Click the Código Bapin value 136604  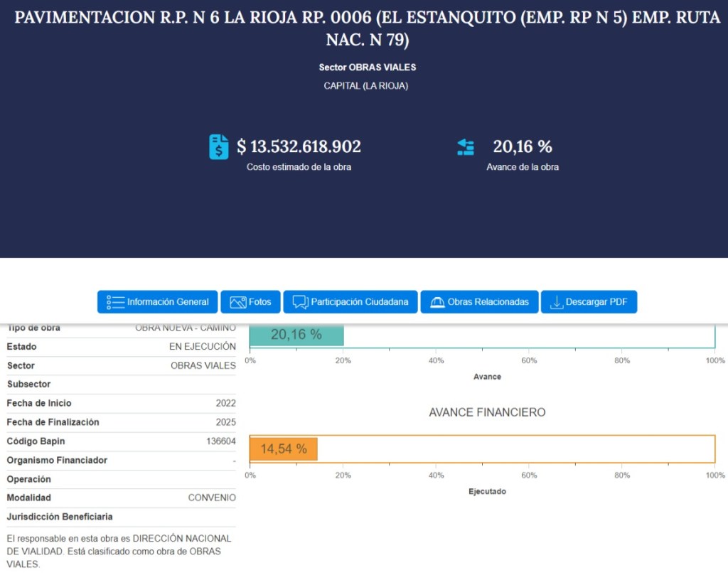pos(221,441)
